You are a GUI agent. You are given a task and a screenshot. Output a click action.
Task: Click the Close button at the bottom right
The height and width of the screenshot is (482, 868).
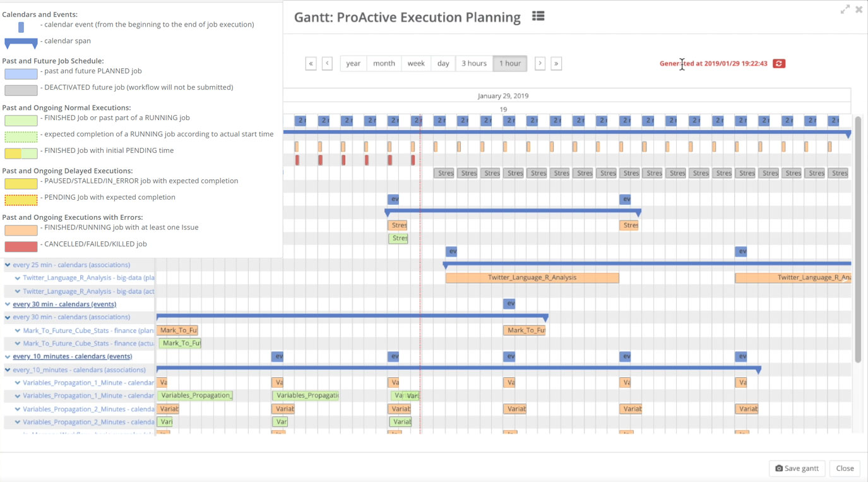click(x=845, y=468)
